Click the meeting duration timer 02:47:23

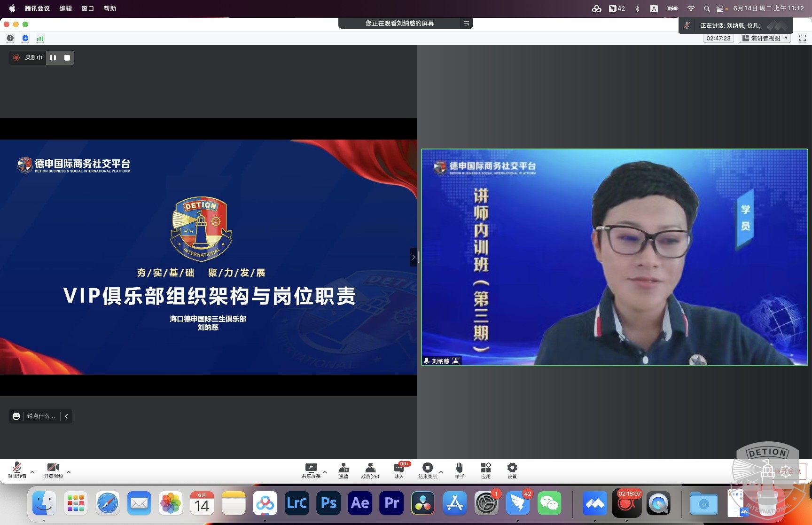[x=718, y=38]
